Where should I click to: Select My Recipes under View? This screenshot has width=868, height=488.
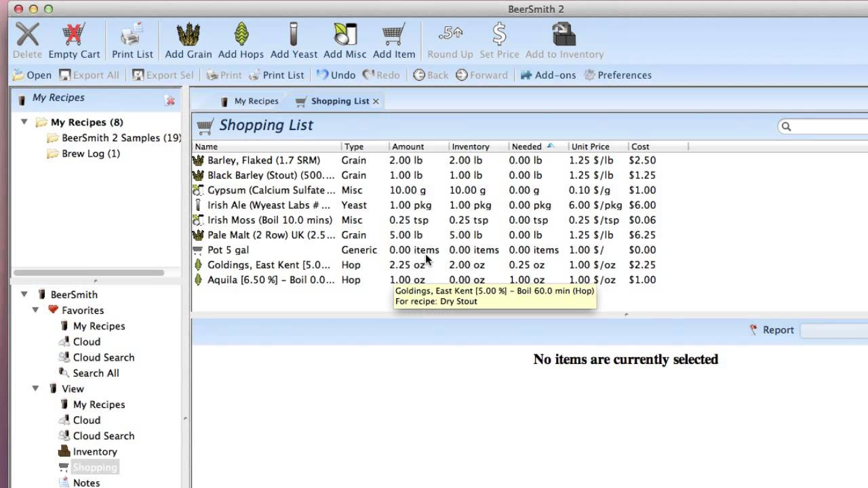point(92,405)
